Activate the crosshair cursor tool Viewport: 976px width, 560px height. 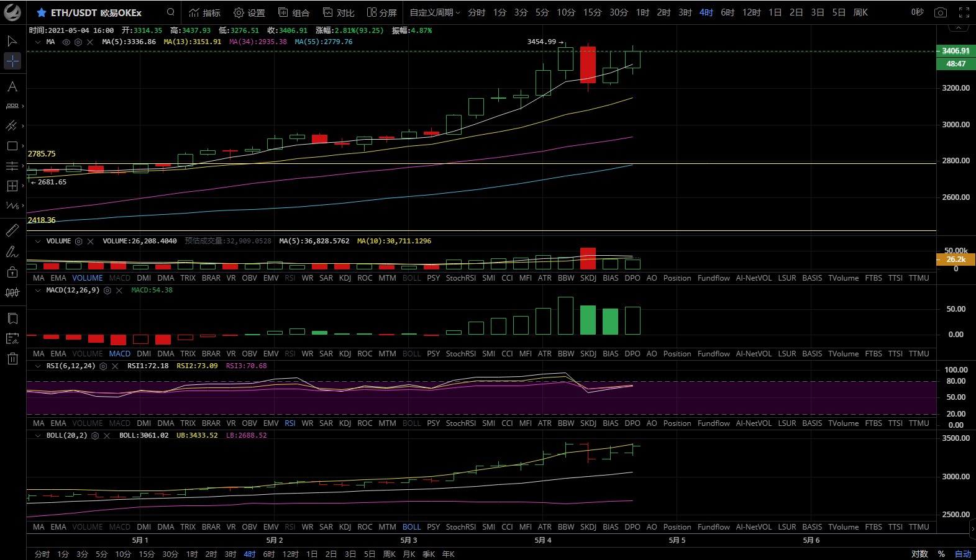(12, 61)
